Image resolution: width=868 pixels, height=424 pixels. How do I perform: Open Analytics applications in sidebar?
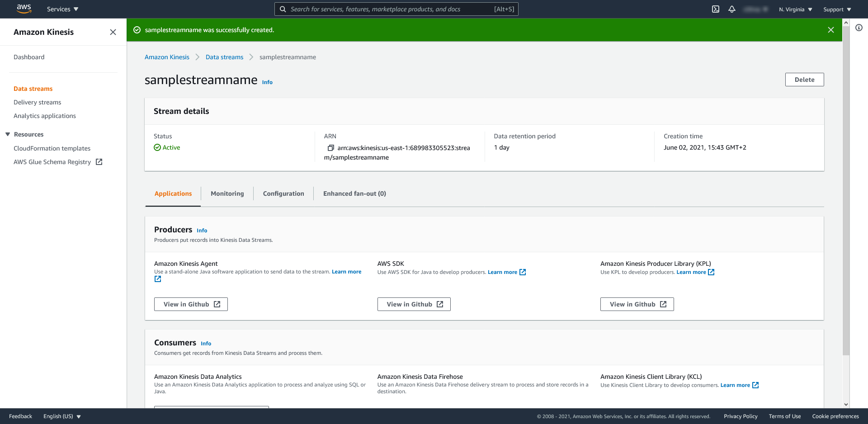(x=45, y=116)
